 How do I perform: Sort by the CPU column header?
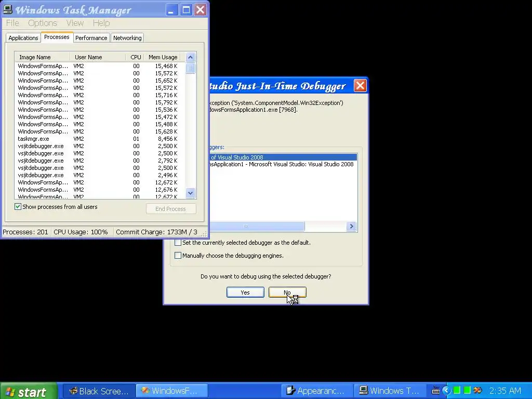coord(135,57)
